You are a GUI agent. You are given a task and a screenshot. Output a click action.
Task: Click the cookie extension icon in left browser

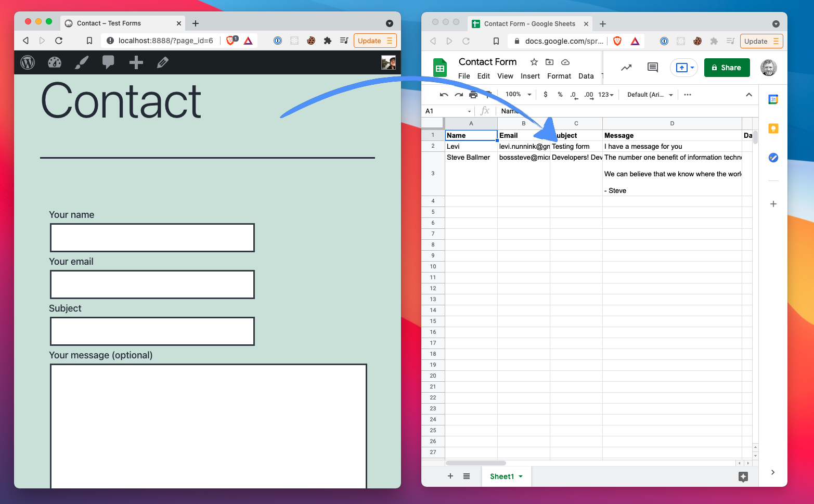(x=311, y=41)
